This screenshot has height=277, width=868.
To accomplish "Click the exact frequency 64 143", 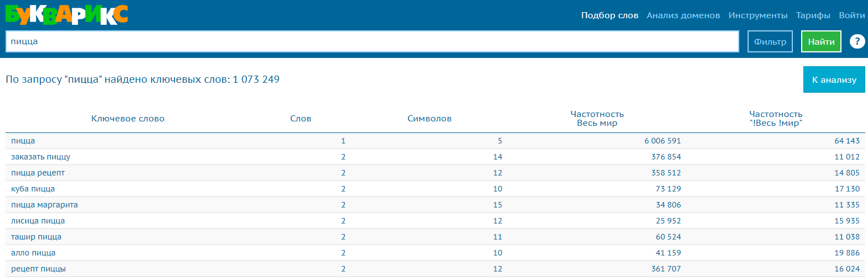I will [847, 141].
